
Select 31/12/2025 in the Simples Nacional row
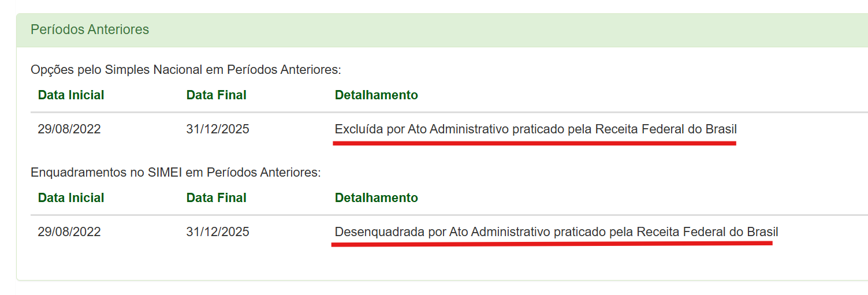pyautogui.click(x=218, y=129)
